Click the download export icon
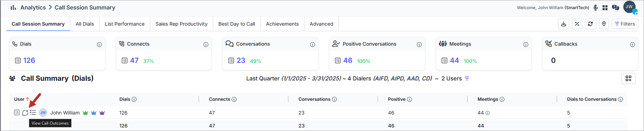644x131 pixels. [563, 24]
